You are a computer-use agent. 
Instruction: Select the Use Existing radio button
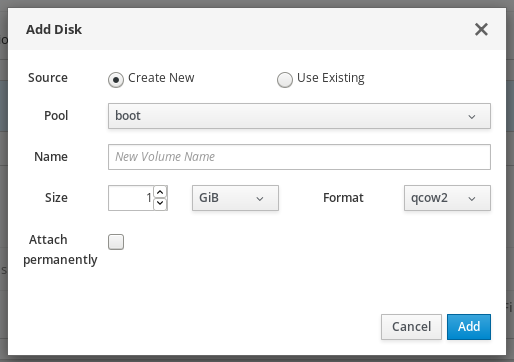285,80
